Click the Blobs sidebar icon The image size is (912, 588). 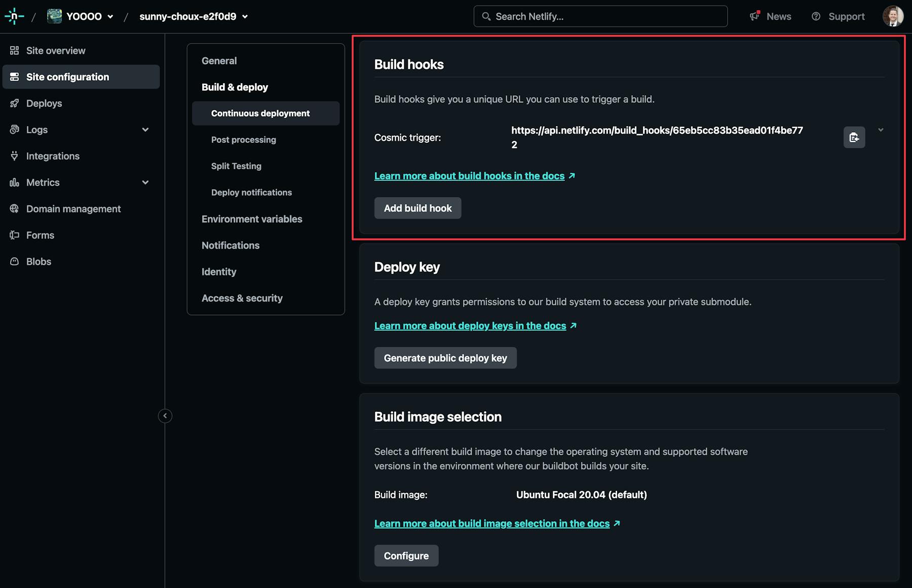pyautogui.click(x=14, y=261)
